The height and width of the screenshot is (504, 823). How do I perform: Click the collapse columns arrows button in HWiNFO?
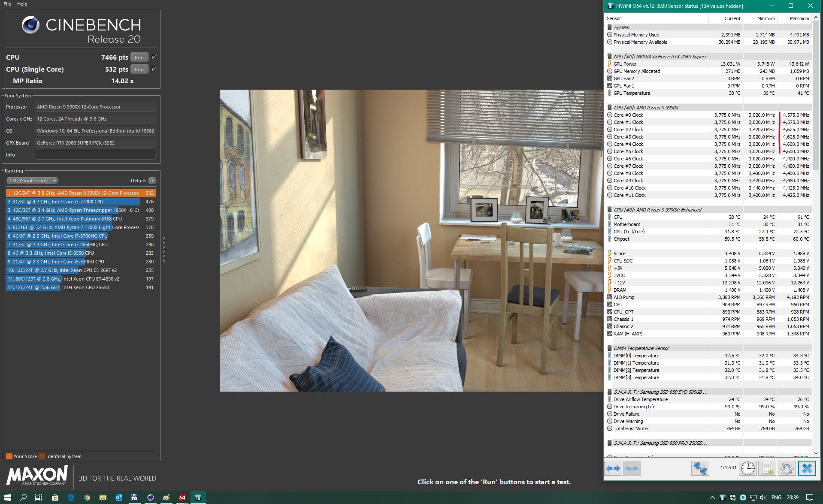(632, 468)
